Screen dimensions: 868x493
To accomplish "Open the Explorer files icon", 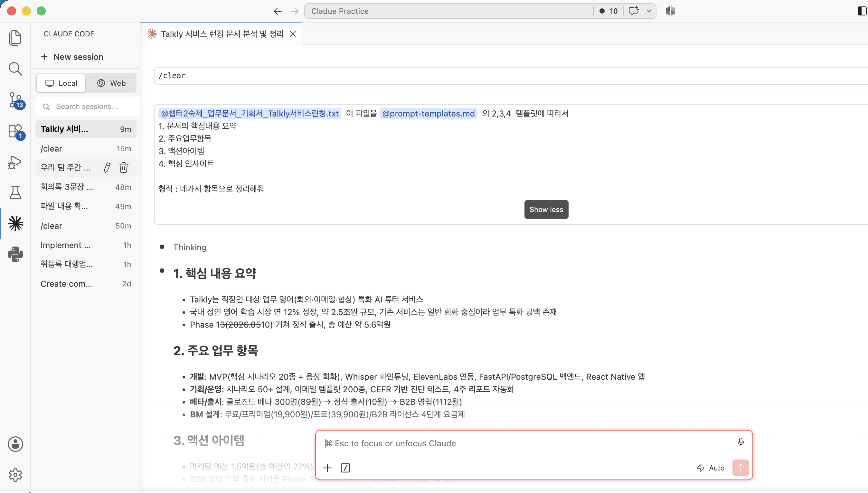I will [15, 38].
